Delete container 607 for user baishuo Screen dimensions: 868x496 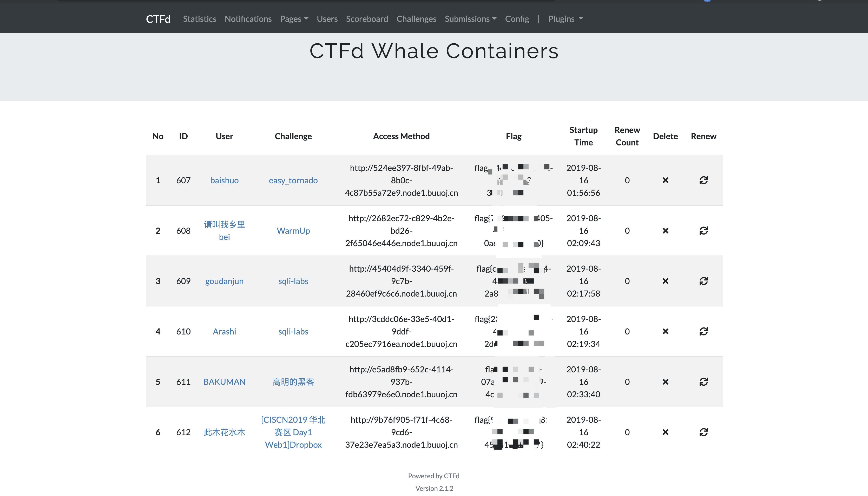click(665, 180)
